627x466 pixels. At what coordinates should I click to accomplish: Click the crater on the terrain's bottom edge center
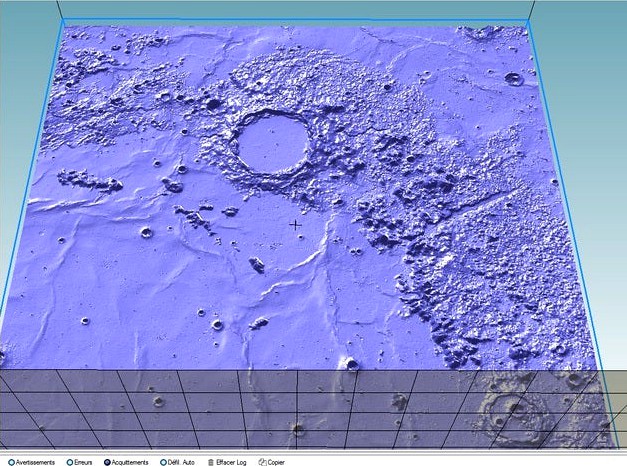pos(351,364)
